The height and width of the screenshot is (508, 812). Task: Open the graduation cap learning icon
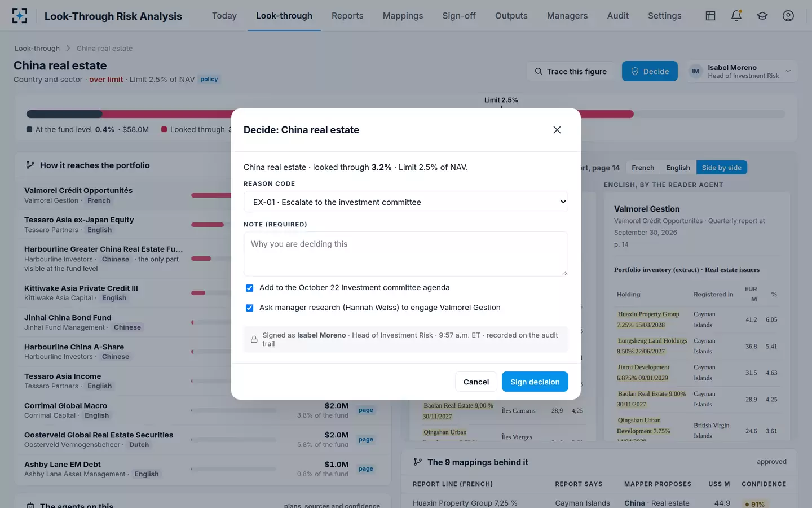(x=762, y=16)
